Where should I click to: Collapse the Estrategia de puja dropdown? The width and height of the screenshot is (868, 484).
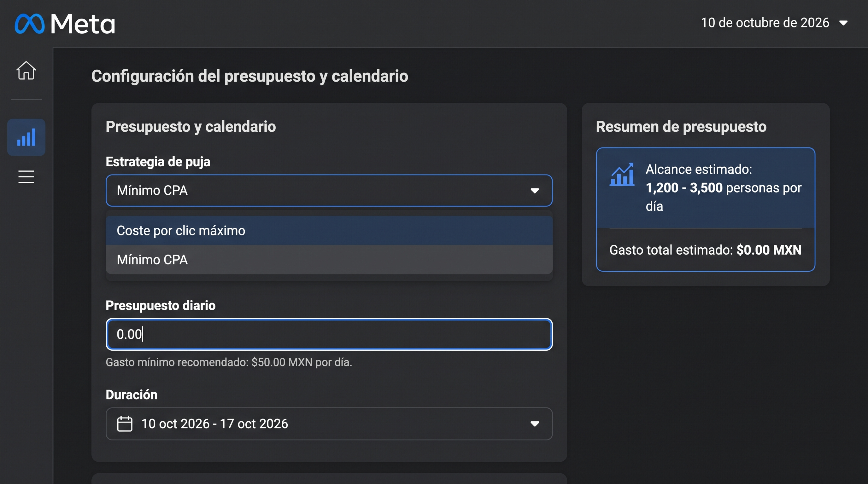[x=329, y=191]
